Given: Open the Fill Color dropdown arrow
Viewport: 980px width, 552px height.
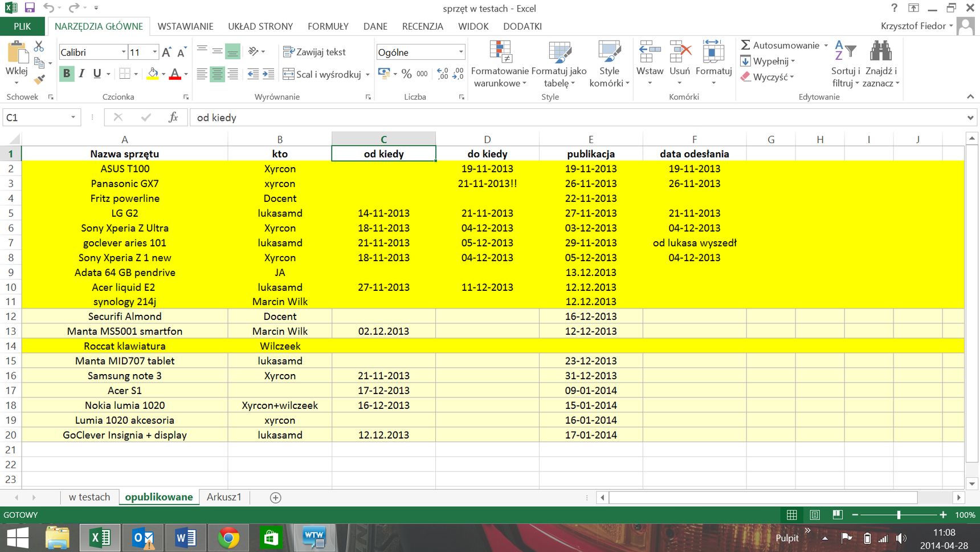Looking at the screenshot, I should [x=164, y=74].
